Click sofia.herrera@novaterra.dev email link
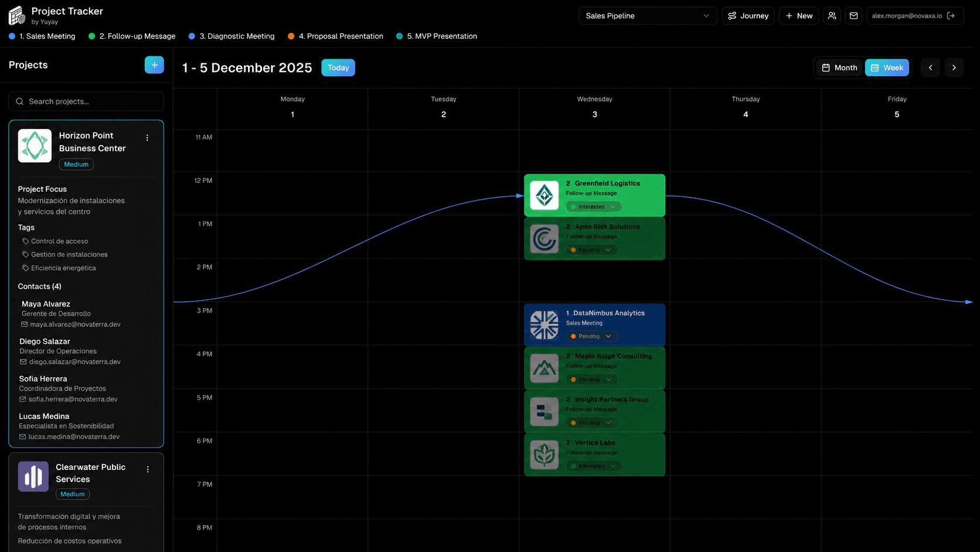The height and width of the screenshot is (552, 980). pos(73,399)
